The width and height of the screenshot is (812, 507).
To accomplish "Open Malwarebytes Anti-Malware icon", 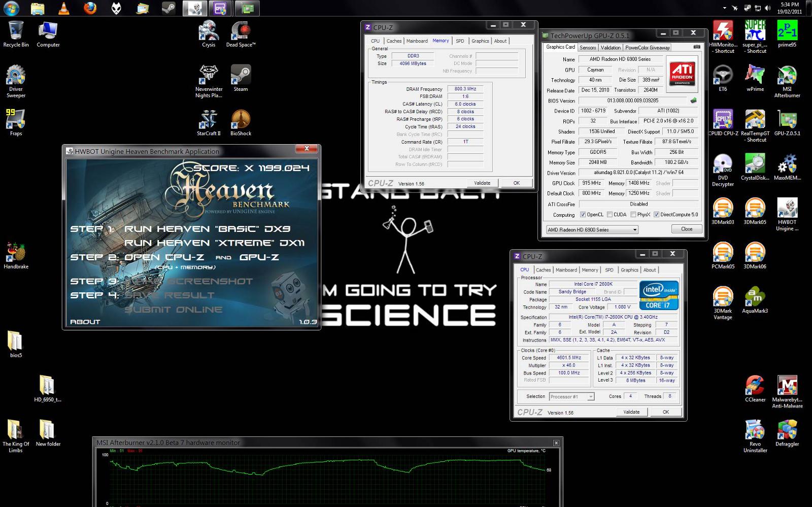I will (787, 392).
